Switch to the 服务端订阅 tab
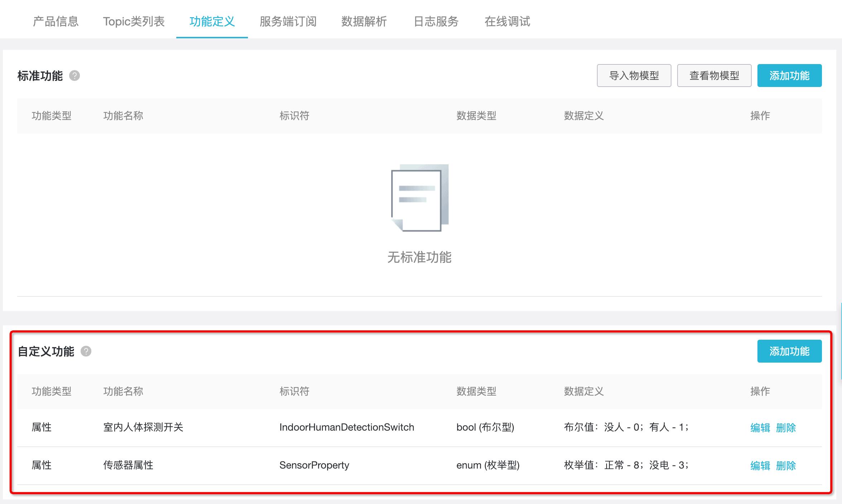The height and width of the screenshot is (504, 842). [288, 21]
